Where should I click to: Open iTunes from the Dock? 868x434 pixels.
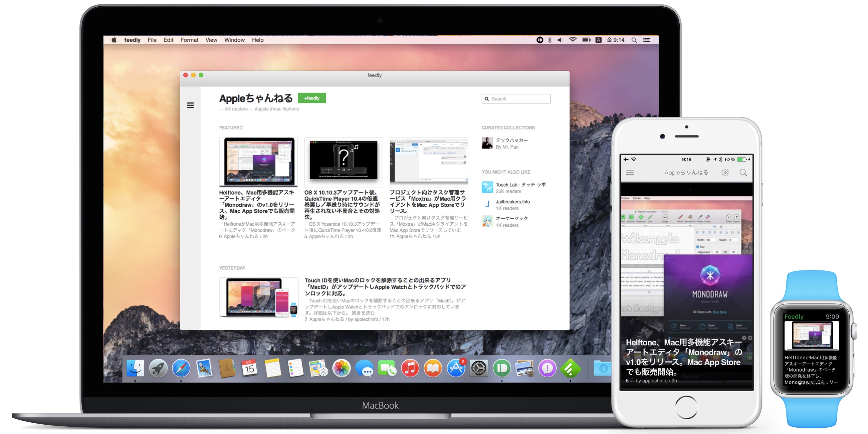coord(410,368)
